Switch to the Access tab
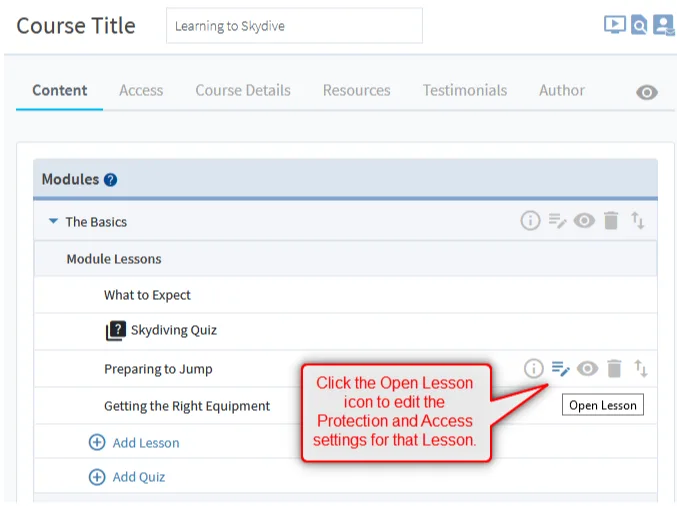Screen dimensions: 677x506 pyautogui.click(x=141, y=90)
